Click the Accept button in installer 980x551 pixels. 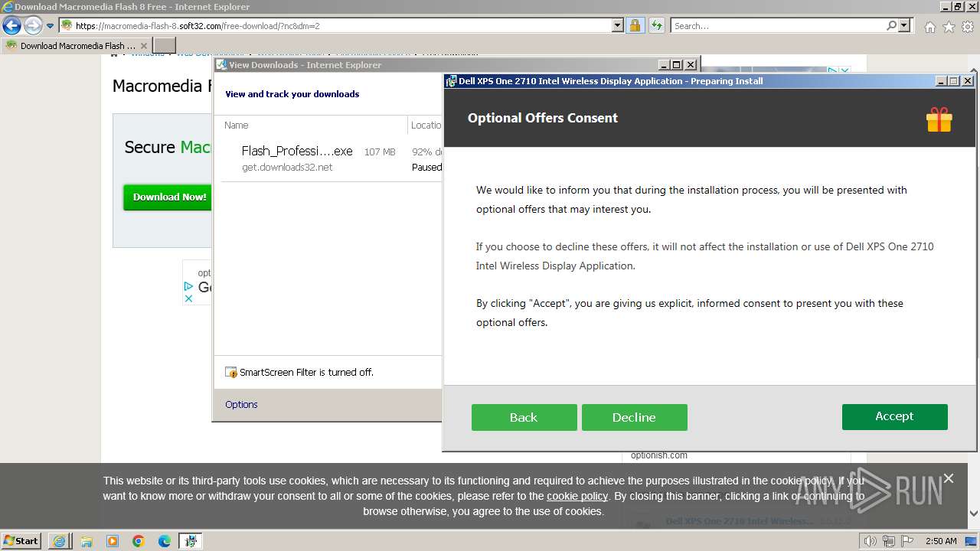(894, 416)
